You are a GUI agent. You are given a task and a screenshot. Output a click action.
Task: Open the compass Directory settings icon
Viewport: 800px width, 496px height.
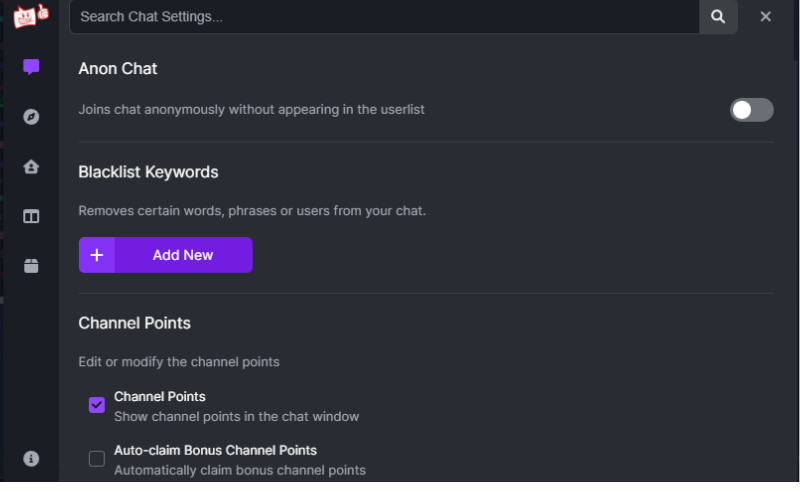tap(31, 117)
